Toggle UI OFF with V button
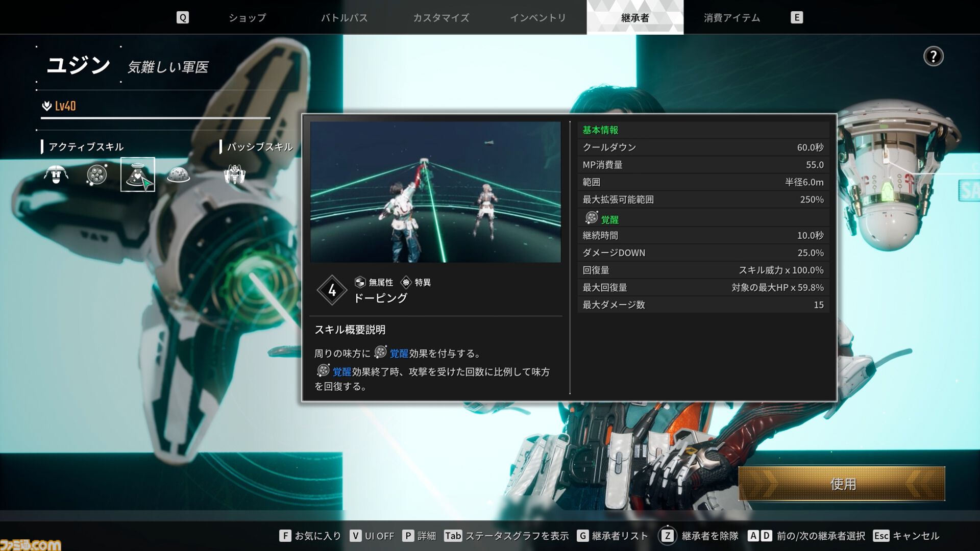 [x=372, y=536]
